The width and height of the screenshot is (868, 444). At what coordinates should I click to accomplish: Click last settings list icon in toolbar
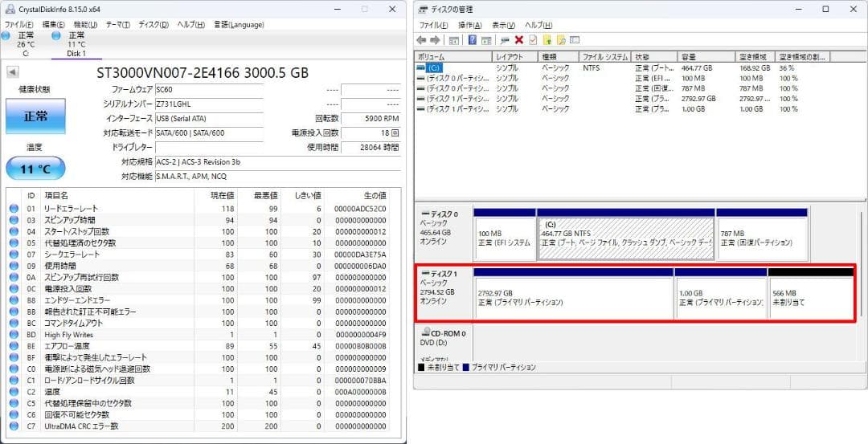pyautogui.click(x=575, y=40)
